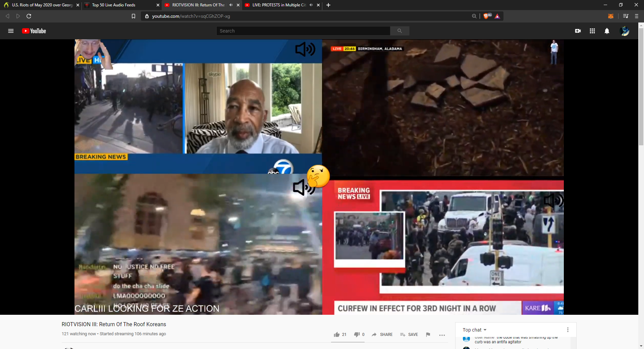This screenshot has width=644, height=349.
Task: Report the video with the flag icon
Action: click(428, 335)
